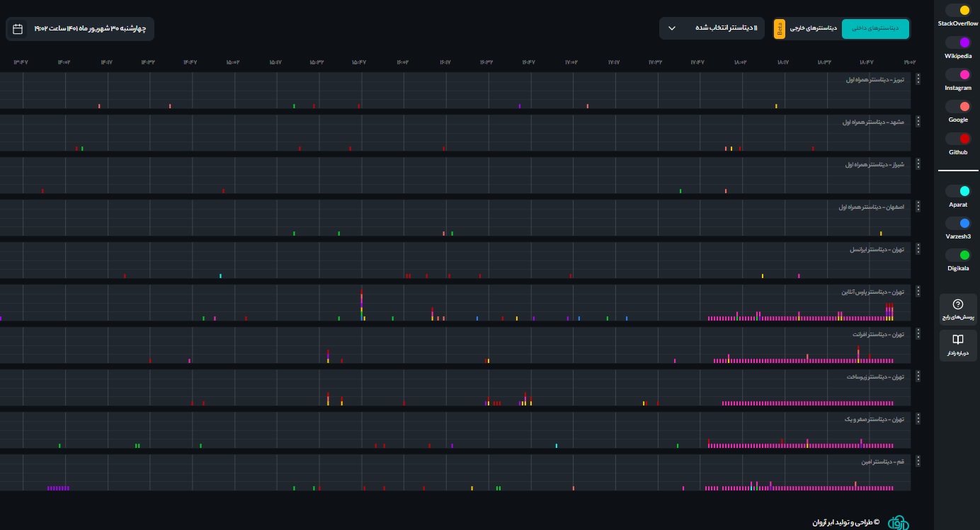This screenshot has height=530, width=980.
Task: Toggle Instagram monitoring switch
Action: tap(957, 74)
